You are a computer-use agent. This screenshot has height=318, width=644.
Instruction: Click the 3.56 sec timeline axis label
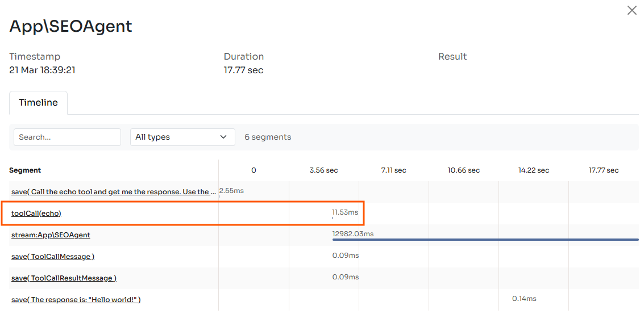pos(323,170)
